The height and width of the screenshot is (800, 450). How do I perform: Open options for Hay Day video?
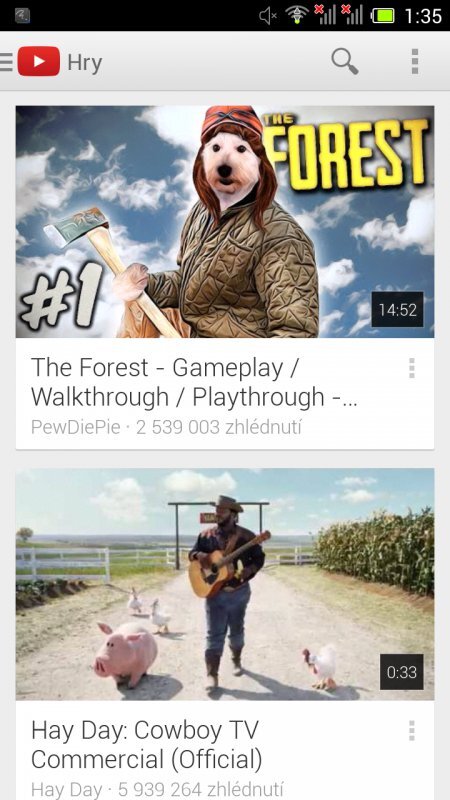click(x=412, y=731)
